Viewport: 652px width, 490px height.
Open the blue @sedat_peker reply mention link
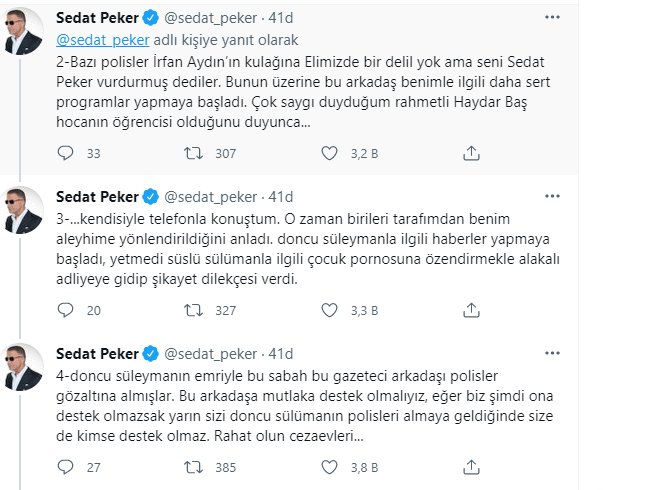pos(103,40)
